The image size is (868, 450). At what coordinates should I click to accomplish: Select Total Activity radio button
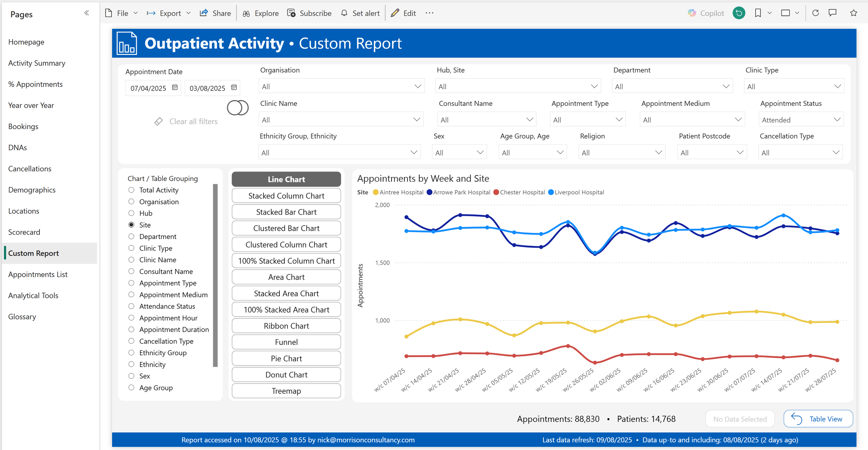click(131, 190)
